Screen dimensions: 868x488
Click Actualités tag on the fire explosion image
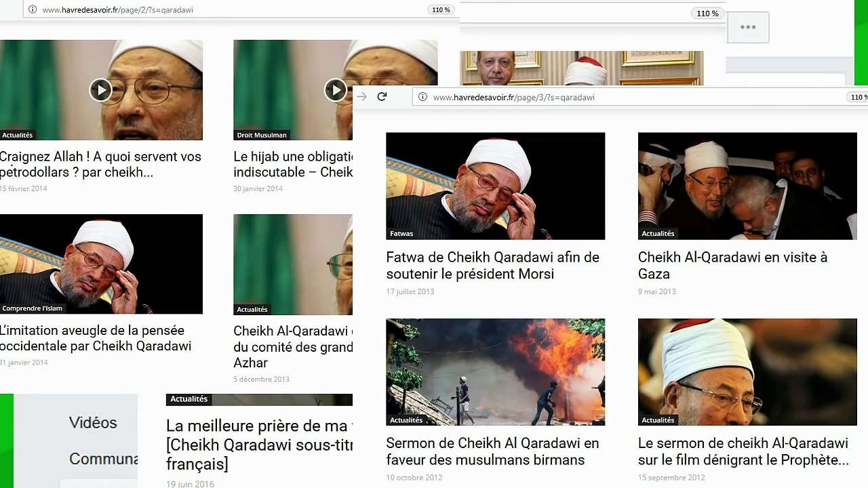click(406, 420)
